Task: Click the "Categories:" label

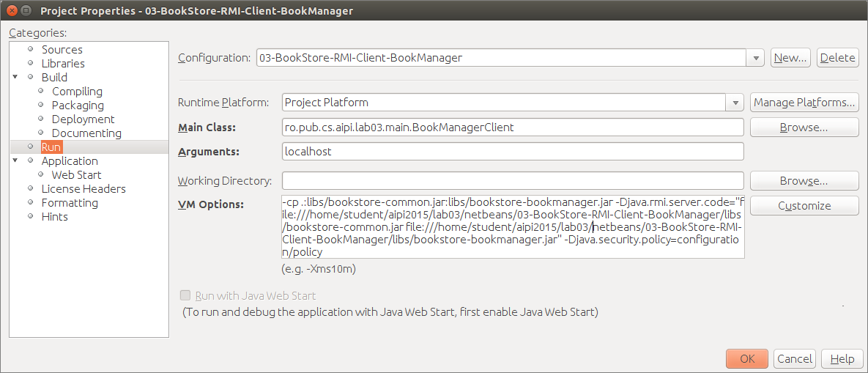Action: point(37,33)
